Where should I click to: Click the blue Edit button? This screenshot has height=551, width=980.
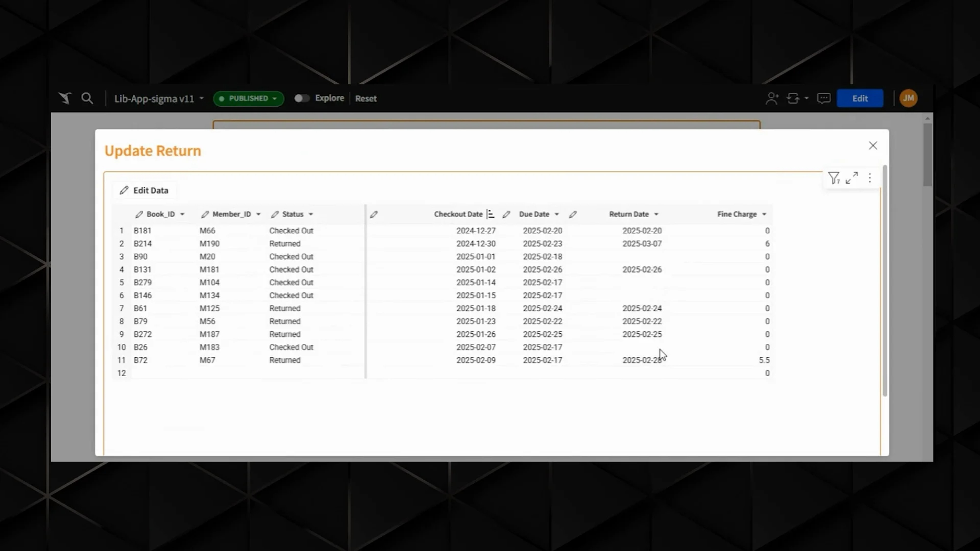tap(860, 98)
